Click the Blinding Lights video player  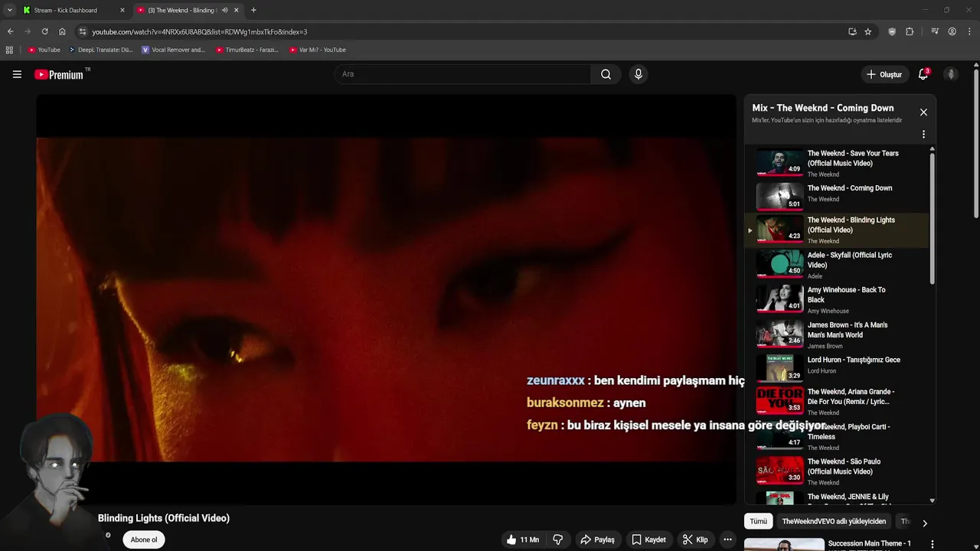(386, 299)
